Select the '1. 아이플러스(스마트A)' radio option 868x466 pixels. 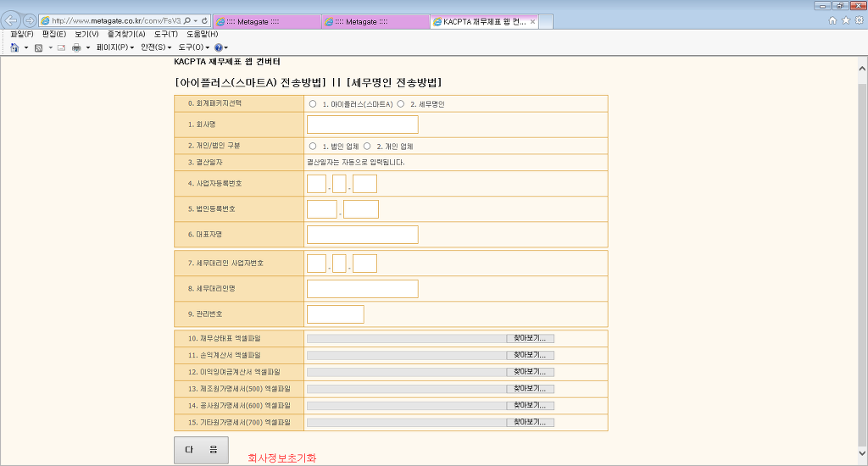313,104
